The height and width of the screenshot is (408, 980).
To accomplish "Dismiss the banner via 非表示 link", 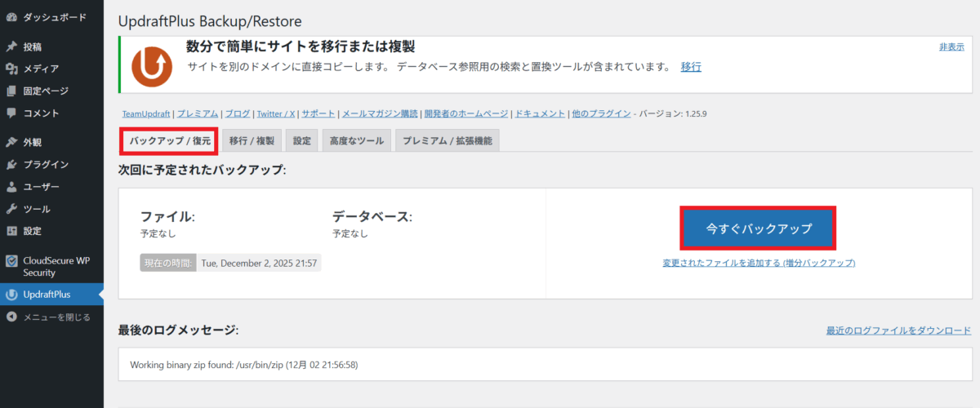I will (x=951, y=47).
